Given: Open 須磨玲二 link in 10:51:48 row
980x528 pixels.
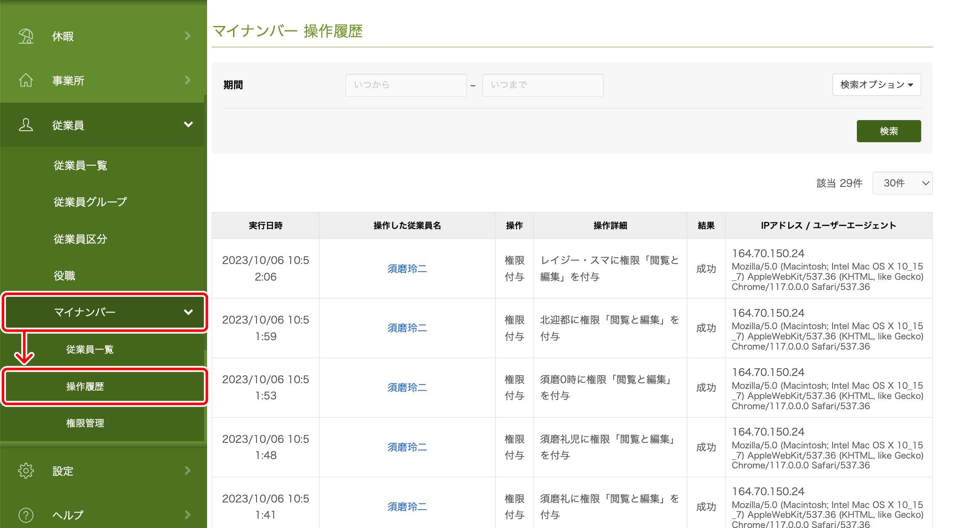Looking at the screenshot, I should (x=407, y=447).
